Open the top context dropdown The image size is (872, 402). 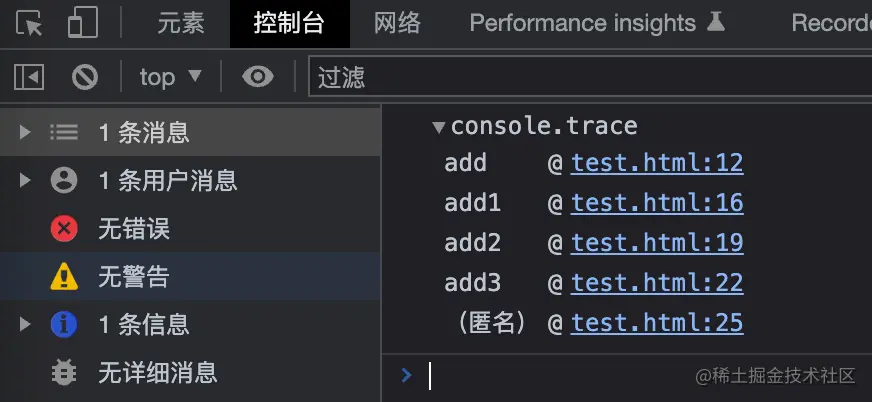pos(170,77)
